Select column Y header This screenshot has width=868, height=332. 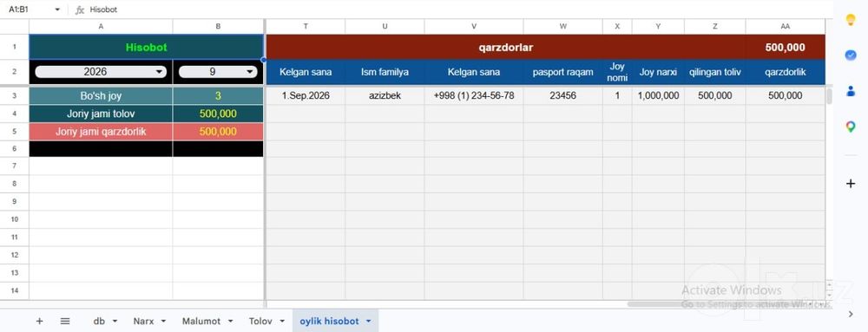[x=658, y=26]
